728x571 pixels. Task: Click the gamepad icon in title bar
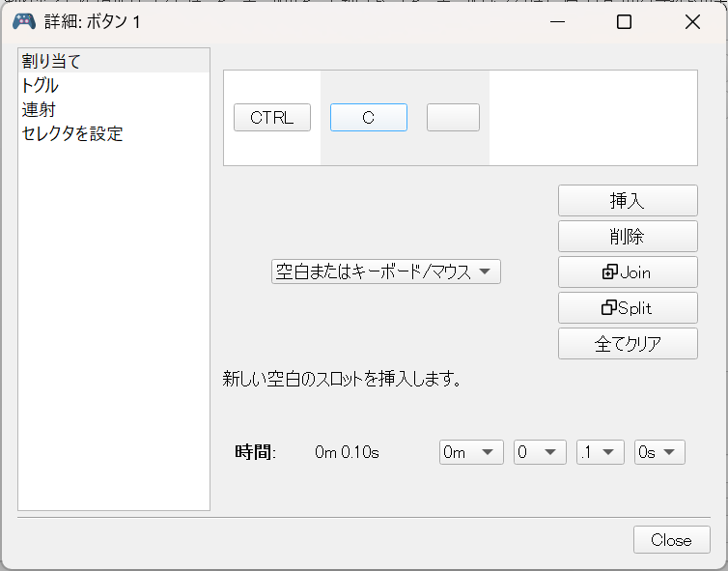(23, 21)
